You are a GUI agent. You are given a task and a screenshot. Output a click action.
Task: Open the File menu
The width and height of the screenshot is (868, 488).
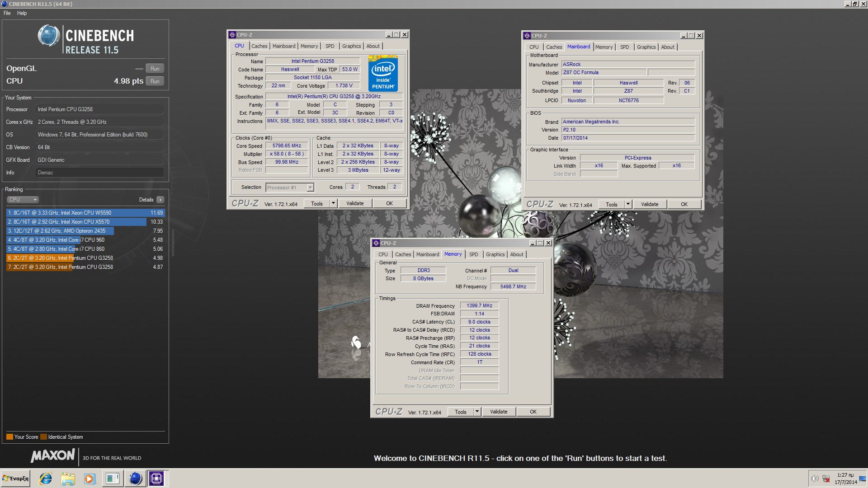[7, 13]
